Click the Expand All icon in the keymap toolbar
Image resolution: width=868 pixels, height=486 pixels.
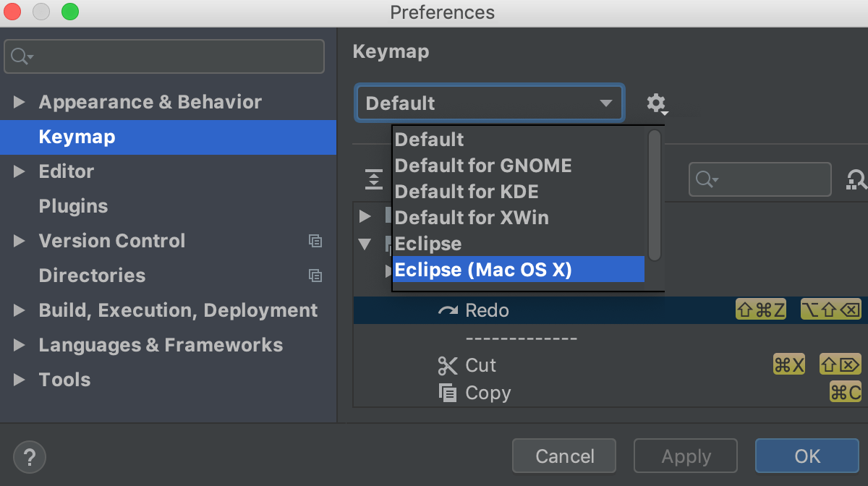pyautogui.click(x=373, y=179)
